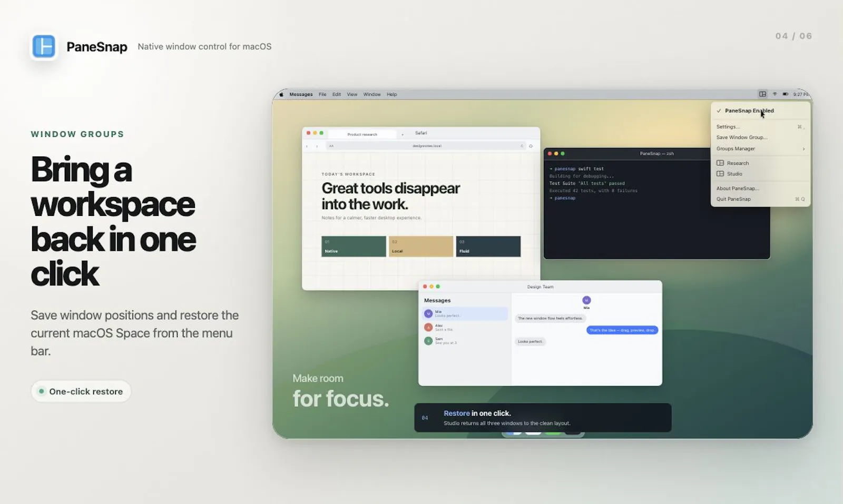Click the 'TODAY'S WORKSPACE' label in Safari
The width and height of the screenshot is (843, 504).
pos(348,174)
